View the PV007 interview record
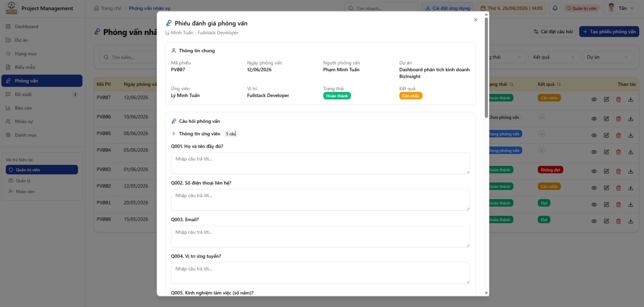 tap(594, 99)
